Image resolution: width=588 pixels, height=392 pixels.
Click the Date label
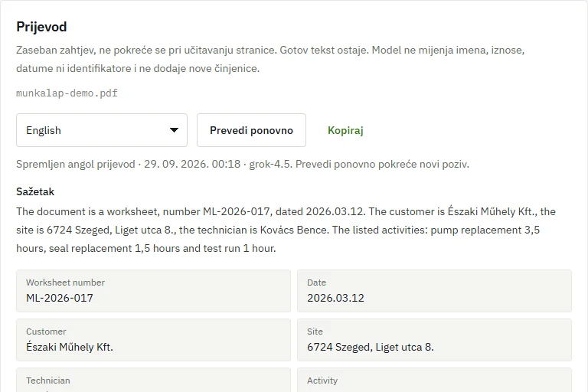point(316,283)
